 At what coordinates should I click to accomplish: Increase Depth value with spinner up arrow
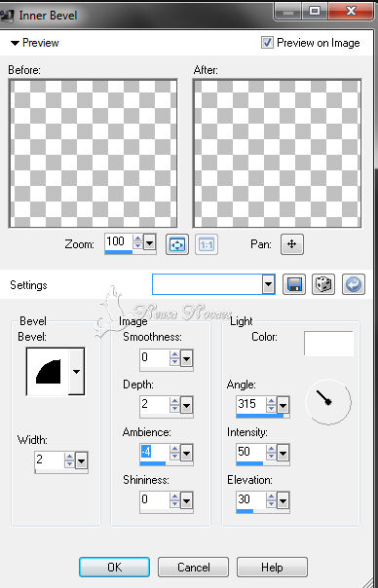[x=174, y=400]
